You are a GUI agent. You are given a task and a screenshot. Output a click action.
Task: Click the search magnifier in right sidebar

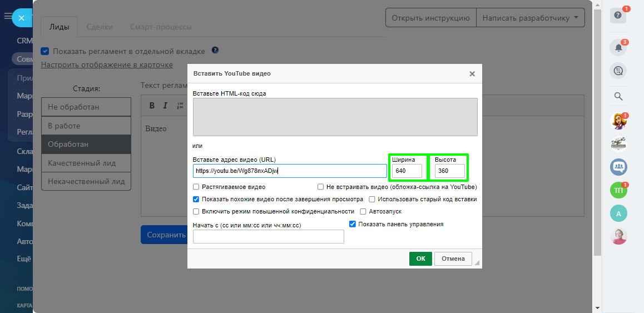(618, 97)
